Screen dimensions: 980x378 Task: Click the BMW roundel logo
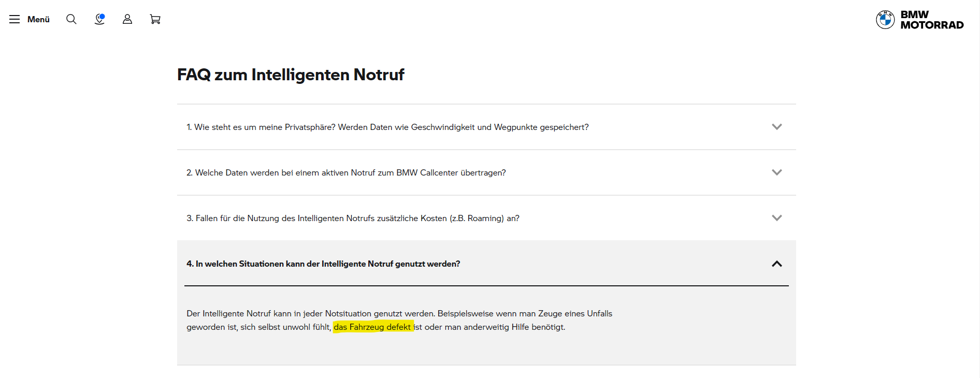885,20
